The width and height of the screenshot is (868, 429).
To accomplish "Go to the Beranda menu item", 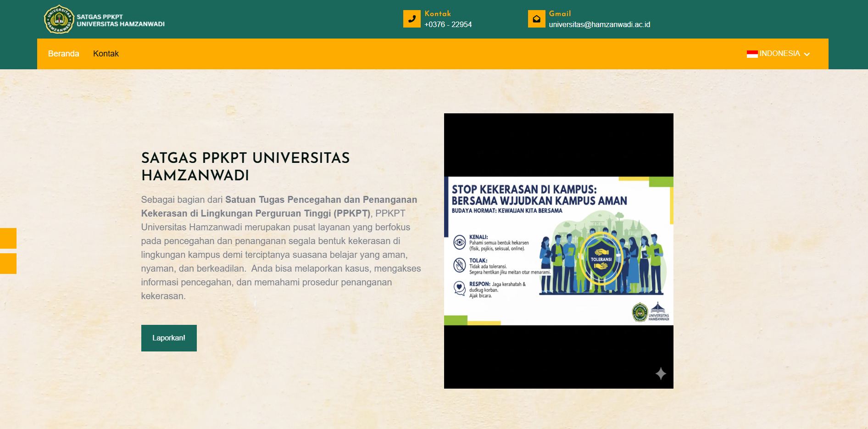I will 63,54.
